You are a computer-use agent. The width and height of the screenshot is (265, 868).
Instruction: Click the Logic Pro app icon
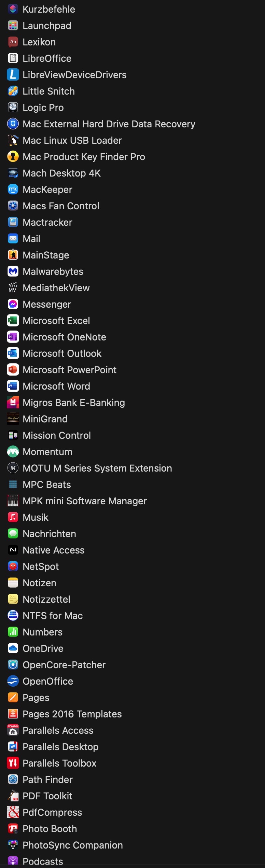[x=13, y=108]
